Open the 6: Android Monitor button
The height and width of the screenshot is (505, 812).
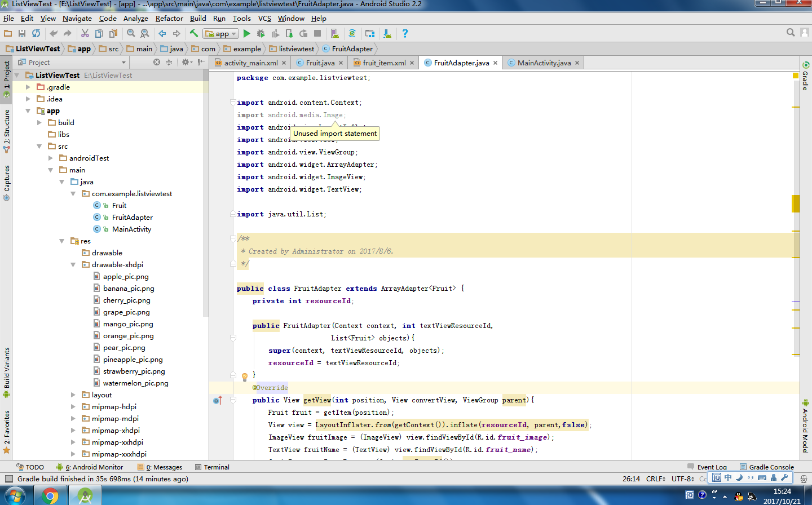tap(90, 467)
